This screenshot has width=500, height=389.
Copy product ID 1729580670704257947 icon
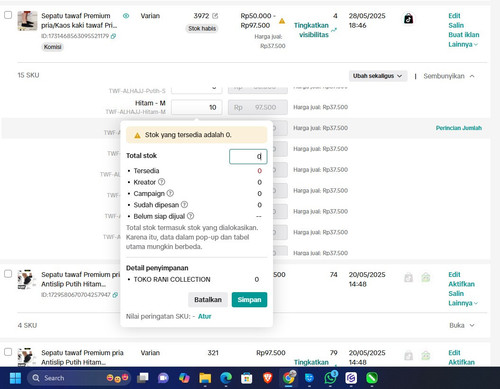coord(115,295)
